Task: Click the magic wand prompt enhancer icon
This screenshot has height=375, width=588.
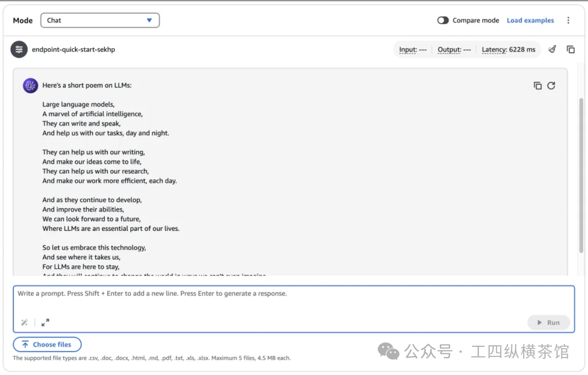Action: coord(24,322)
